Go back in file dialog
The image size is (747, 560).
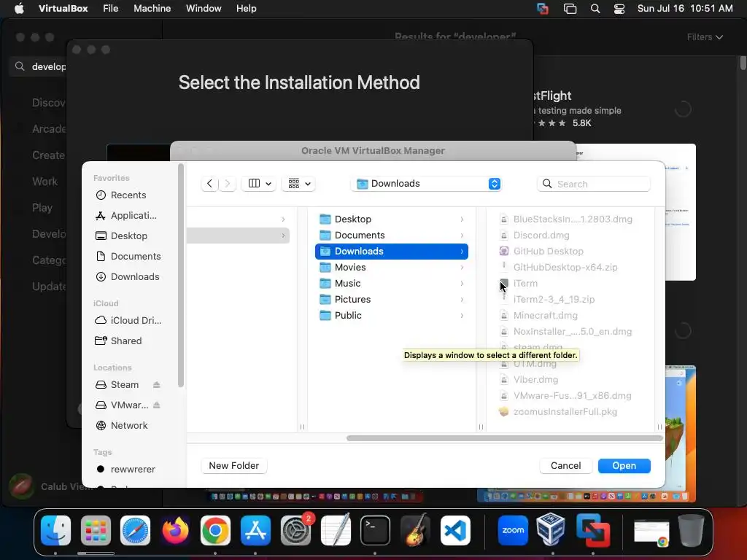pyautogui.click(x=209, y=184)
